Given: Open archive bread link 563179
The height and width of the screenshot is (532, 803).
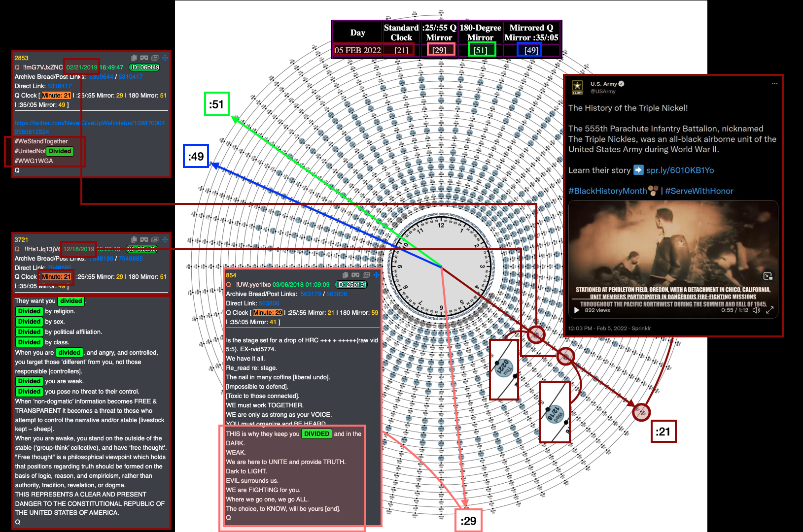Looking at the screenshot, I should click(311, 294).
